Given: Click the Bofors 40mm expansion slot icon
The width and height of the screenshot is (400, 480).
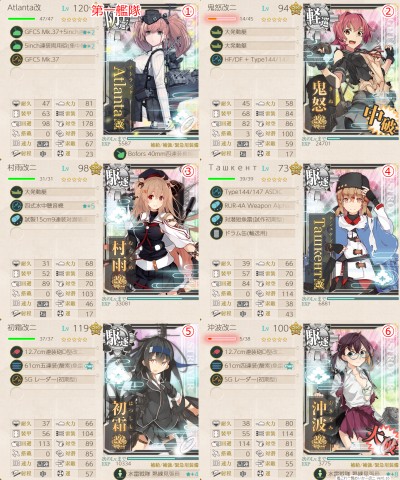Looking at the screenshot, I should (x=120, y=154).
